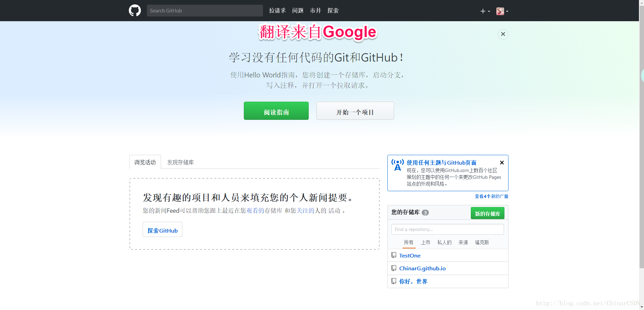The width and height of the screenshot is (644, 310).
Task: Open the user avatar menu
Action: click(502, 11)
